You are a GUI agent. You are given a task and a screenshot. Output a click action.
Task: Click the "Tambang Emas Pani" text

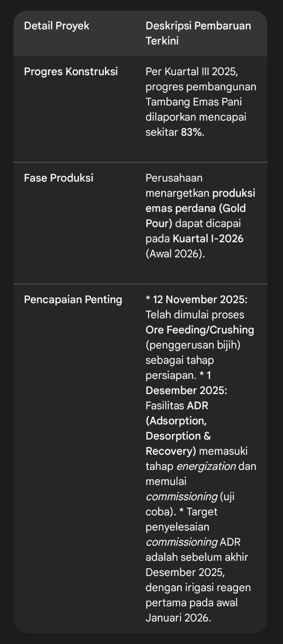(x=193, y=102)
